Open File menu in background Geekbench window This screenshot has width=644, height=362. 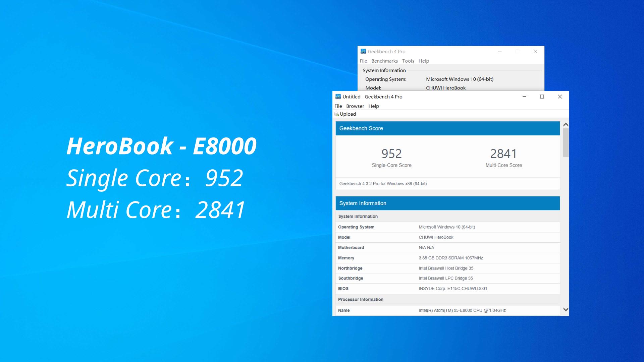coord(363,61)
